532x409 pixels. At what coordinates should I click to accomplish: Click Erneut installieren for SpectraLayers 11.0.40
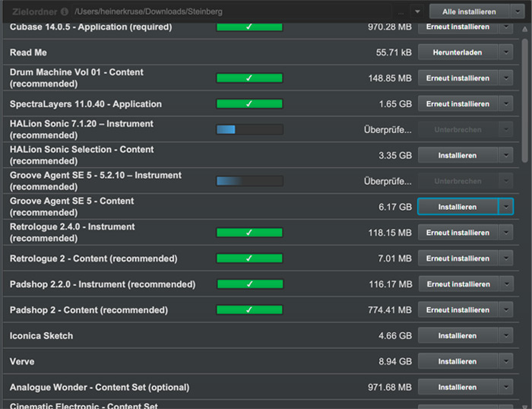458,104
